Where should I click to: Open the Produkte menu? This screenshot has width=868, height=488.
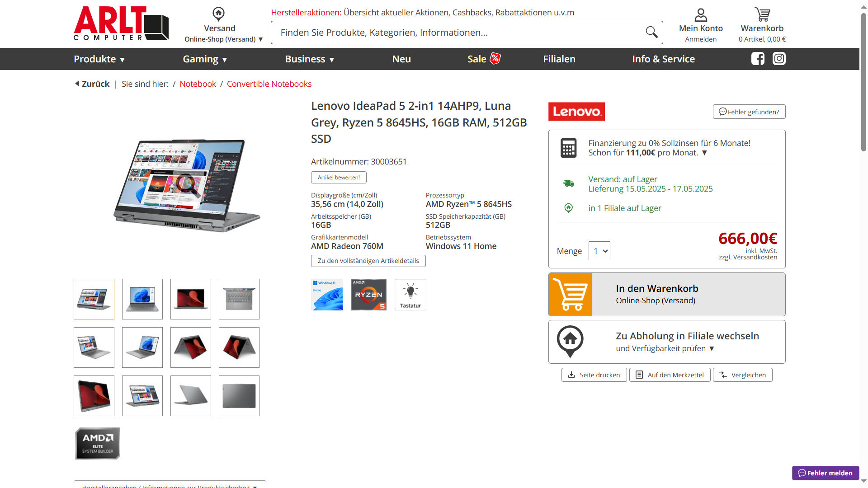click(x=99, y=59)
